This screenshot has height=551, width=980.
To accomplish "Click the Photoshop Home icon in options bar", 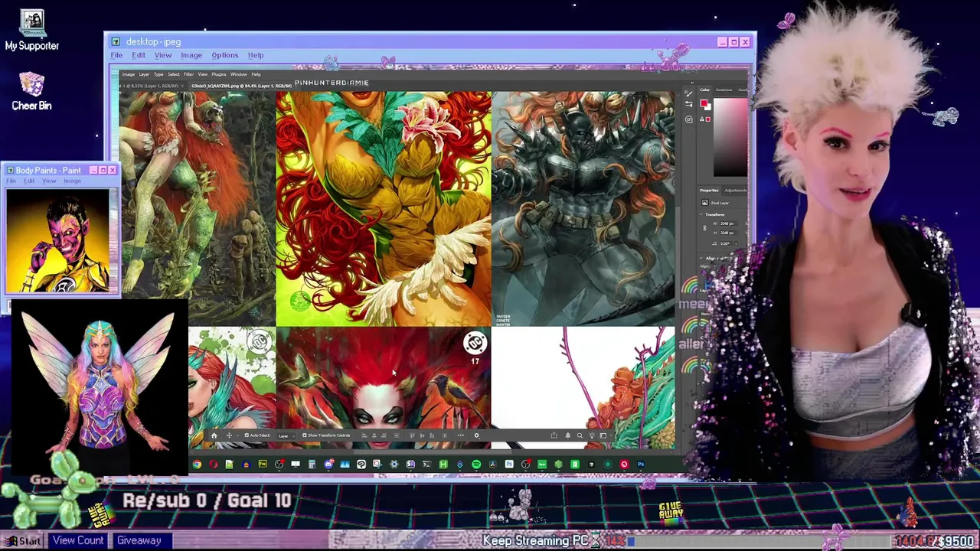I will (x=214, y=435).
